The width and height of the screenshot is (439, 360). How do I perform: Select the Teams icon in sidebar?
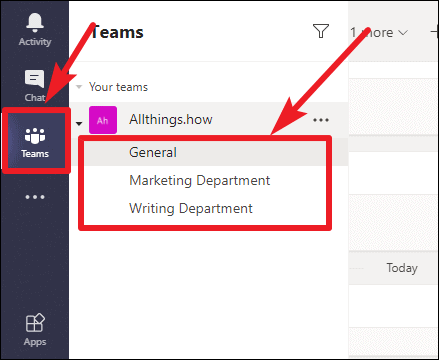[x=35, y=136]
